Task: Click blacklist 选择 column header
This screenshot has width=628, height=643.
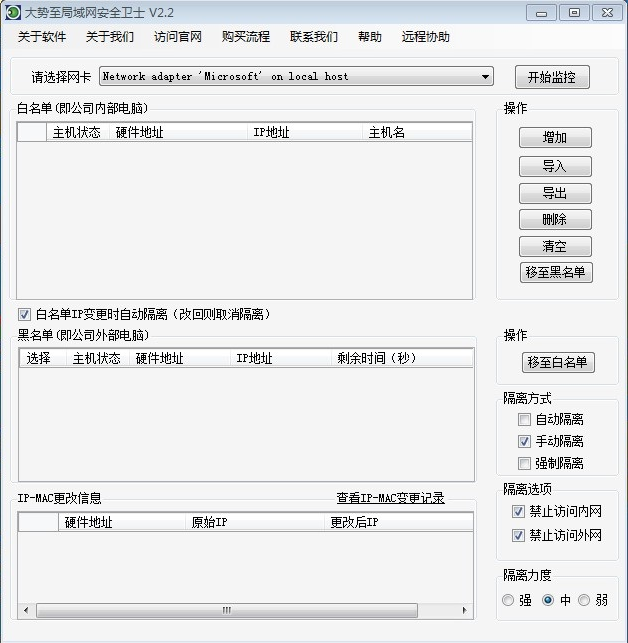Action: pyautogui.click(x=43, y=358)
